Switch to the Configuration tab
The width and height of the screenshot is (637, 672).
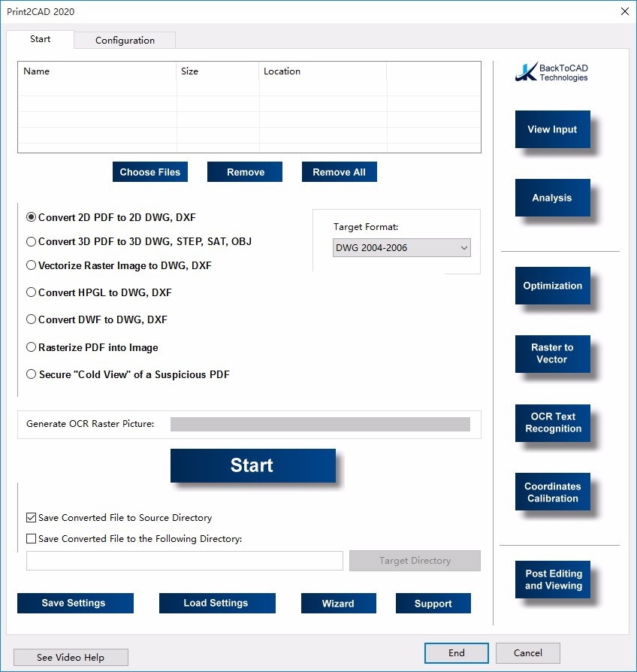pos(125,41)
